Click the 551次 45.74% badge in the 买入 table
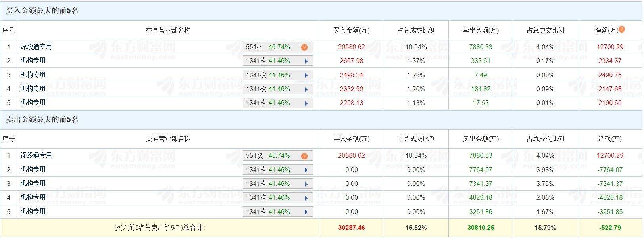 [268, 47]
